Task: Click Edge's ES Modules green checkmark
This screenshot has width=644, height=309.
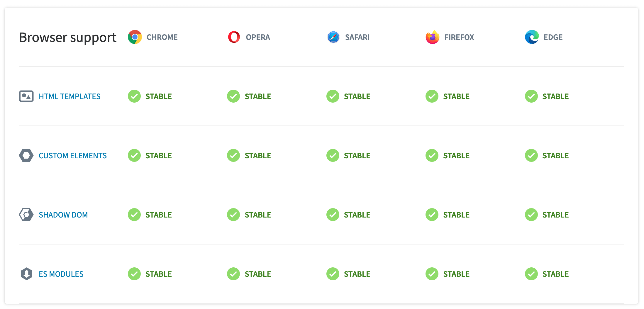Action: (531, 274)
